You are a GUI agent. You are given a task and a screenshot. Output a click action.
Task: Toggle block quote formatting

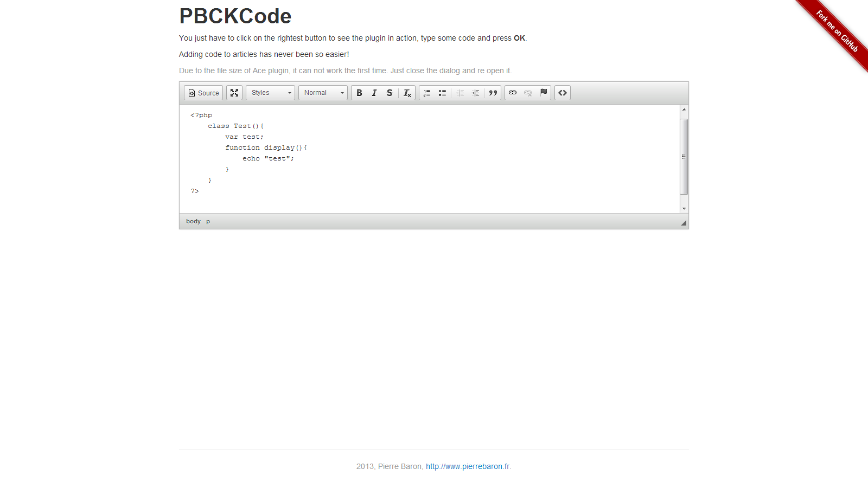point(493,93)
